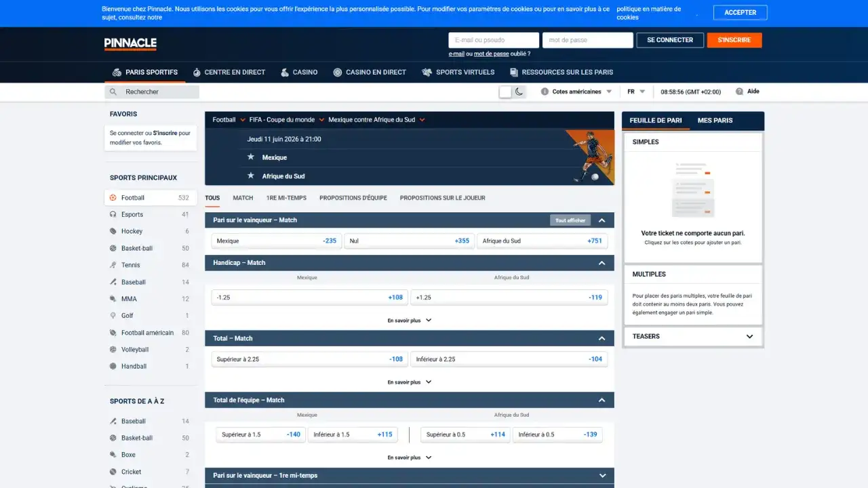Viewport: 868px width, 488px height.
Task: Click S'inscrire link in Favoris box
Action: [165, 134]
